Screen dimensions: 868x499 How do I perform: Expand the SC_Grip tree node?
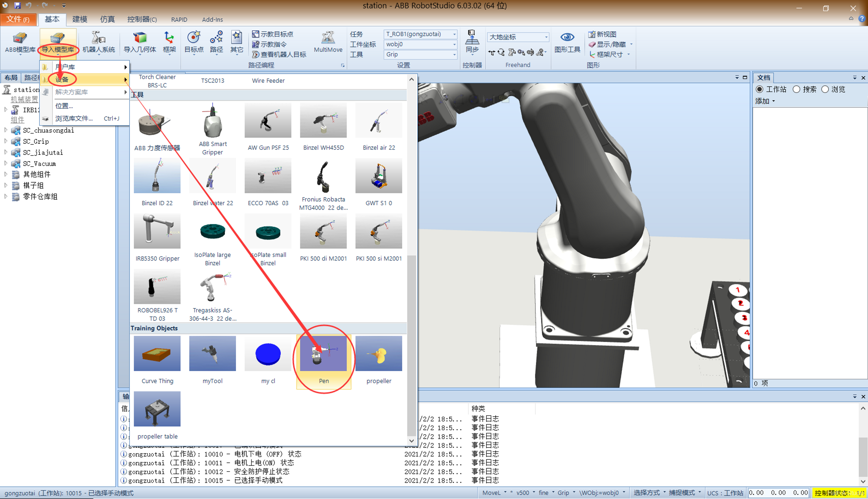click(6, 141)
